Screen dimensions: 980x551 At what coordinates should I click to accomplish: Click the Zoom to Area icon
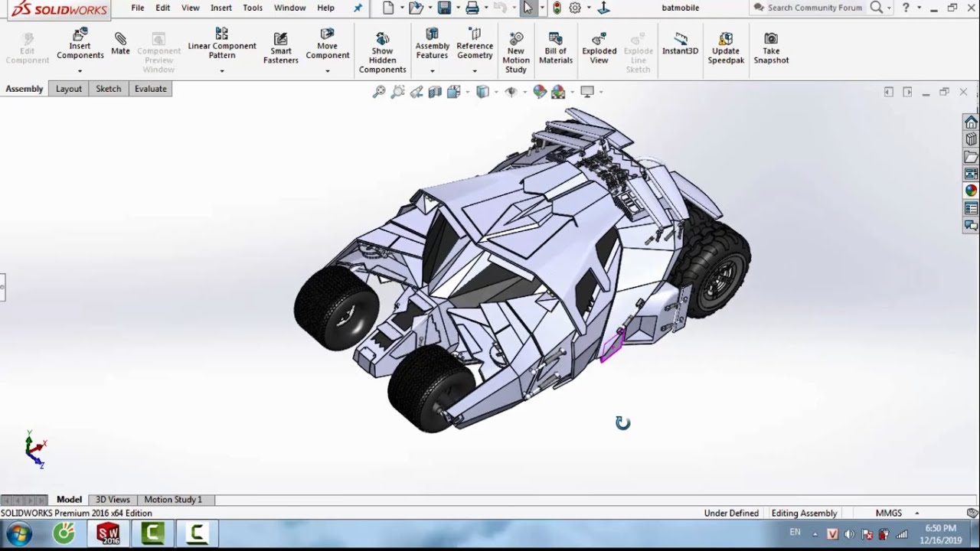[397, 92]
